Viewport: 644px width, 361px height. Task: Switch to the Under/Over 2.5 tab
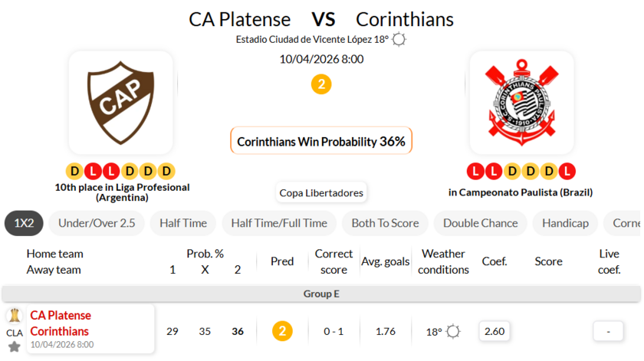97,223
